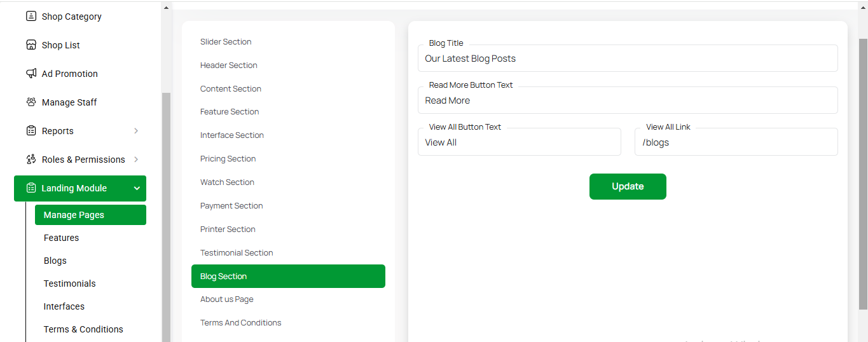Click the Roles & Permissions icon
868x342 pixels.
pos(31,160)
